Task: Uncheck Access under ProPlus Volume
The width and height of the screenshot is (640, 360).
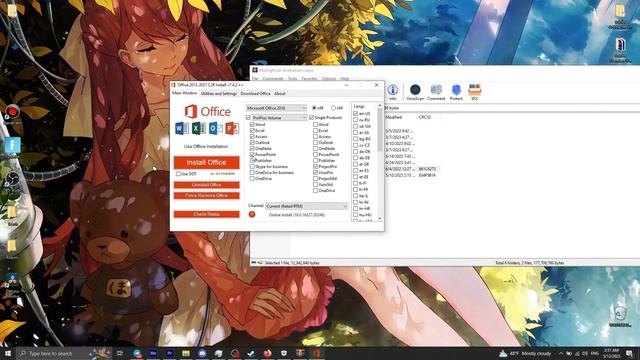Action: pos(252,136)
